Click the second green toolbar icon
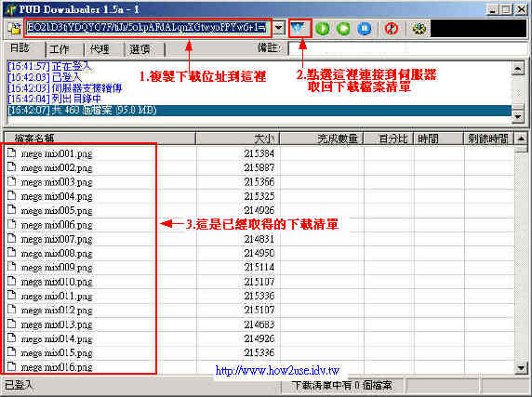 pyautogui.click(x=343, y=29)
